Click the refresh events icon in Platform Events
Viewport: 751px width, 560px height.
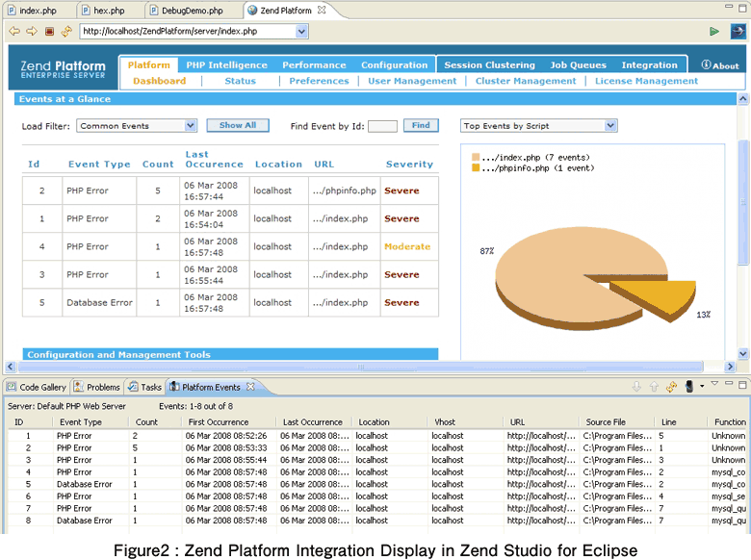(x=671, y=387)
